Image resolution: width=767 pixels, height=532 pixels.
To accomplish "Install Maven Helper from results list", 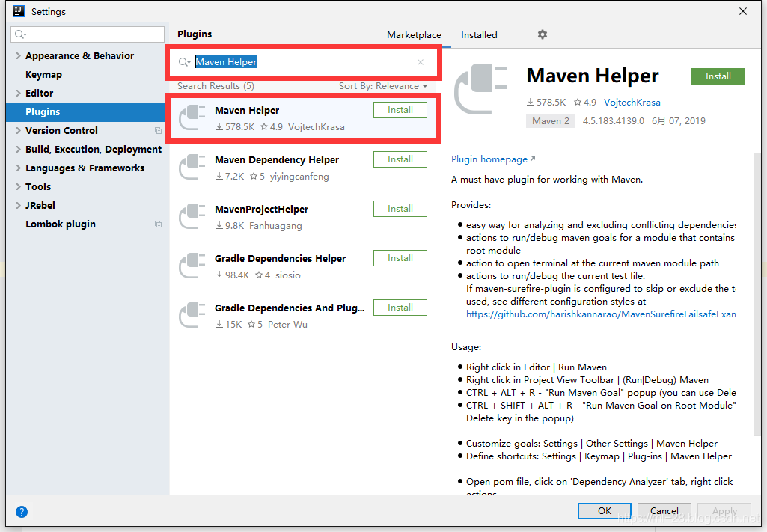I will click(x=400, y=110).
